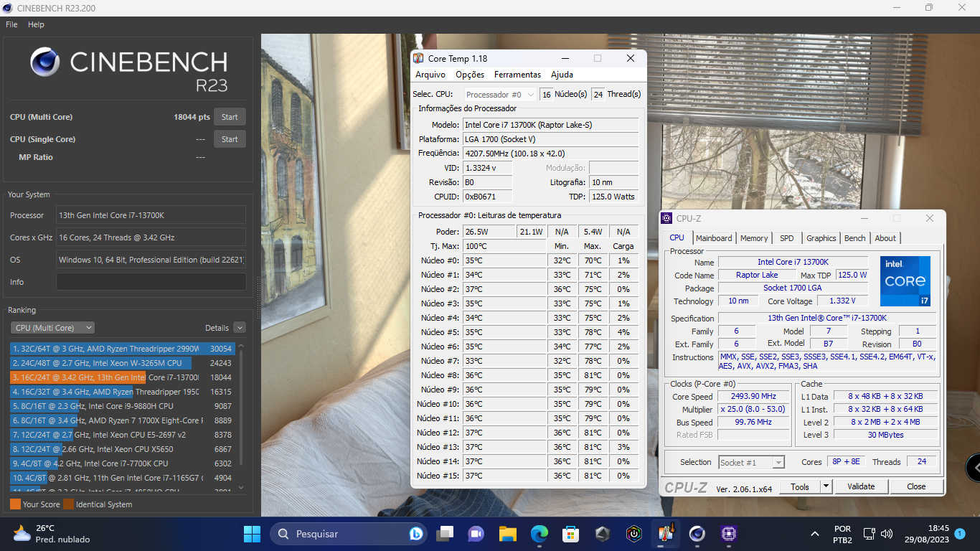Open the Processador #0 dropdown in Core Temp
Viewport: 980px width, 551px height.
(x=501, y=94)
